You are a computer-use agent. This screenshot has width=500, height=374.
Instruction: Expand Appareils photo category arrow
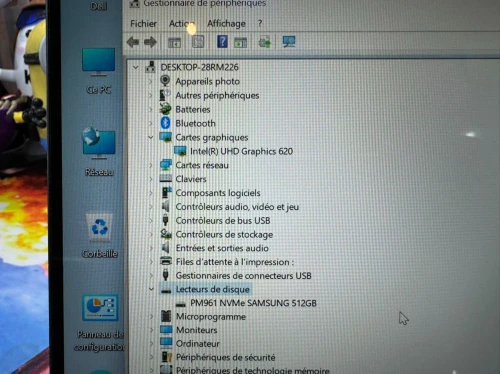pyautogui.click(x=151, y=81)
